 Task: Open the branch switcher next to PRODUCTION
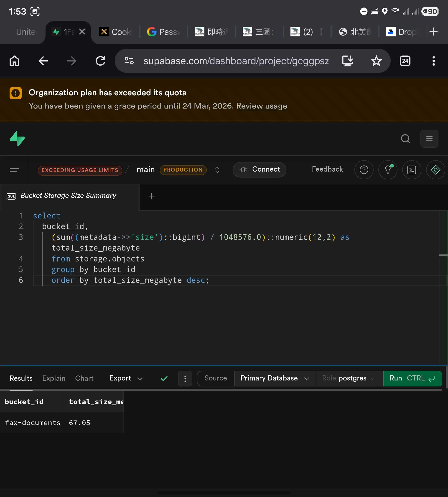point(217,170)
